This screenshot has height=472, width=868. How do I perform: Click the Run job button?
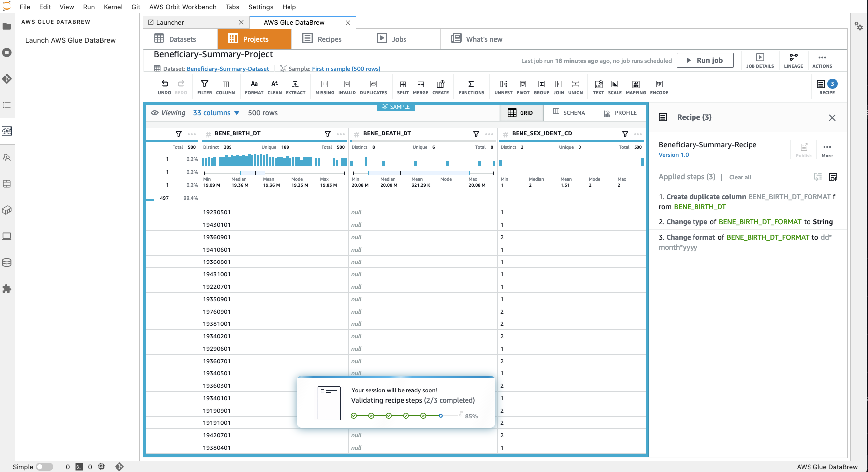[705, 60]
